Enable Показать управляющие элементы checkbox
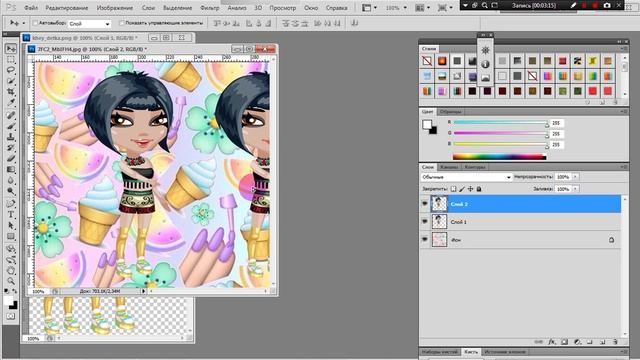The width and height of the screenshot is (640, 360). (121, 23)
